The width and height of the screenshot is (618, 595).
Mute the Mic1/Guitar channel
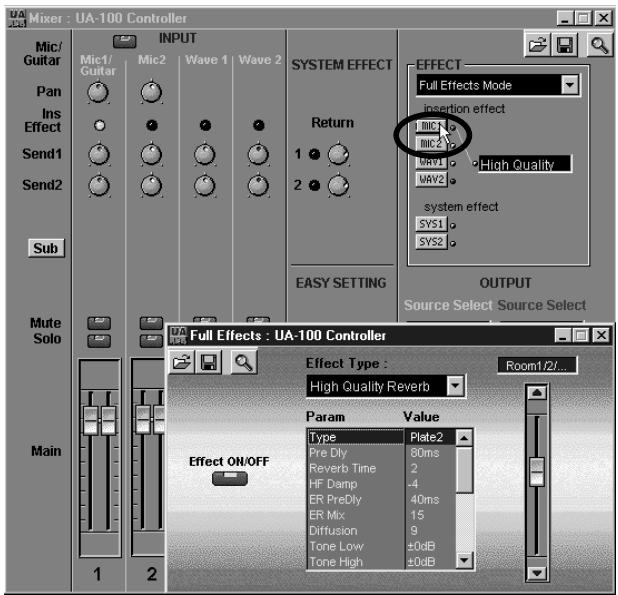tap(99, 323)
